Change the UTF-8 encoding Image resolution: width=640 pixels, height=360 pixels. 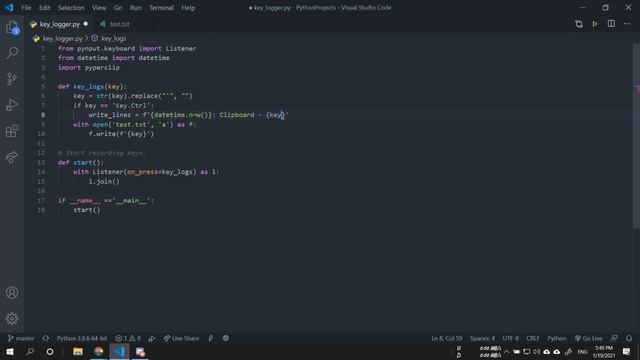(x=511, y=338)
